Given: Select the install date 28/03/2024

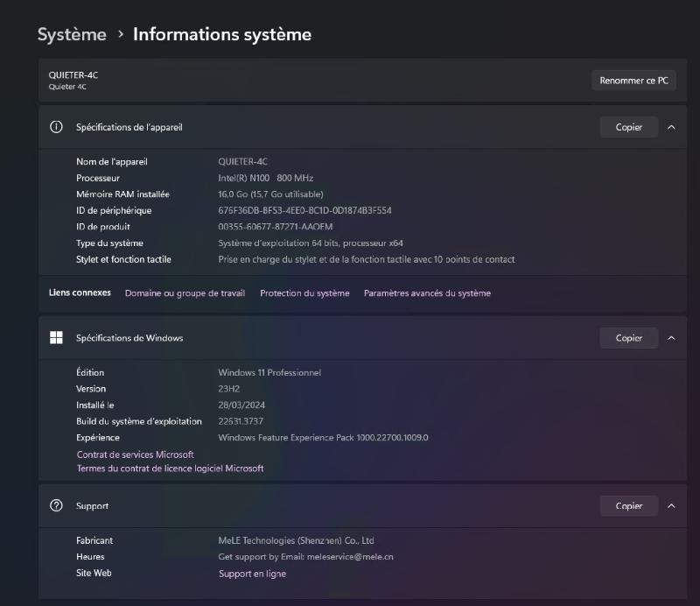Looking at the screenshot, I should pyautogui.click(x=241, y=405).
